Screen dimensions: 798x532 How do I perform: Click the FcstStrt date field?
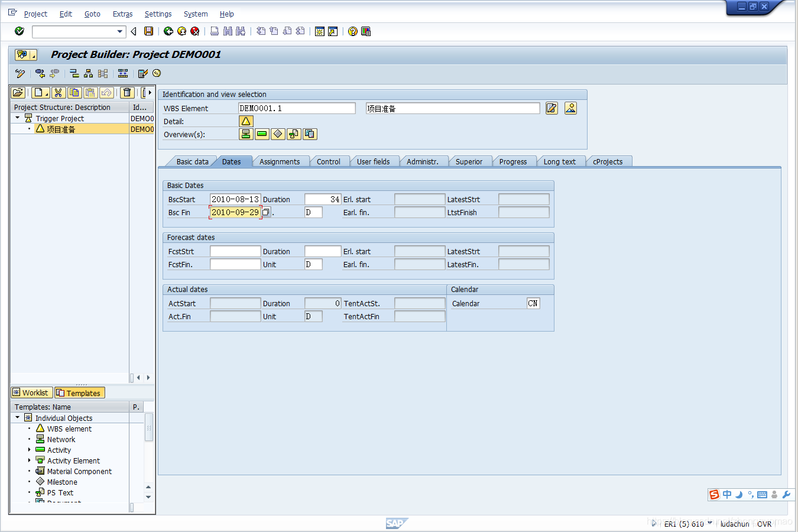[x=235, y=251]
